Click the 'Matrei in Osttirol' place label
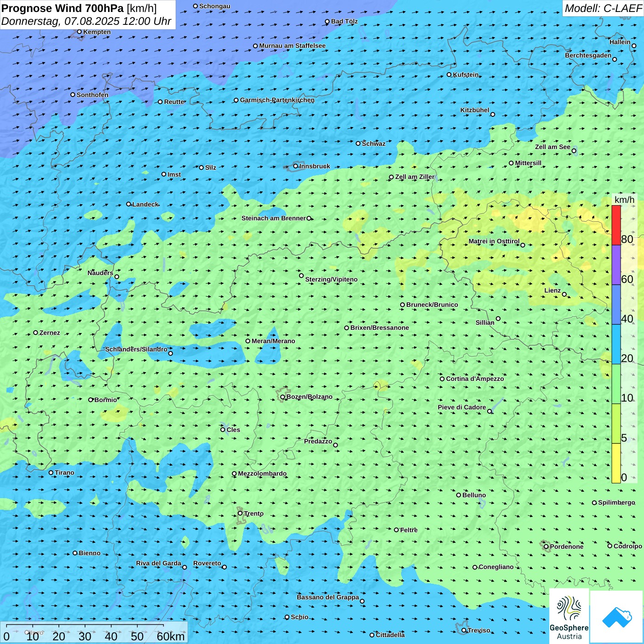 (x=494, y=241)
